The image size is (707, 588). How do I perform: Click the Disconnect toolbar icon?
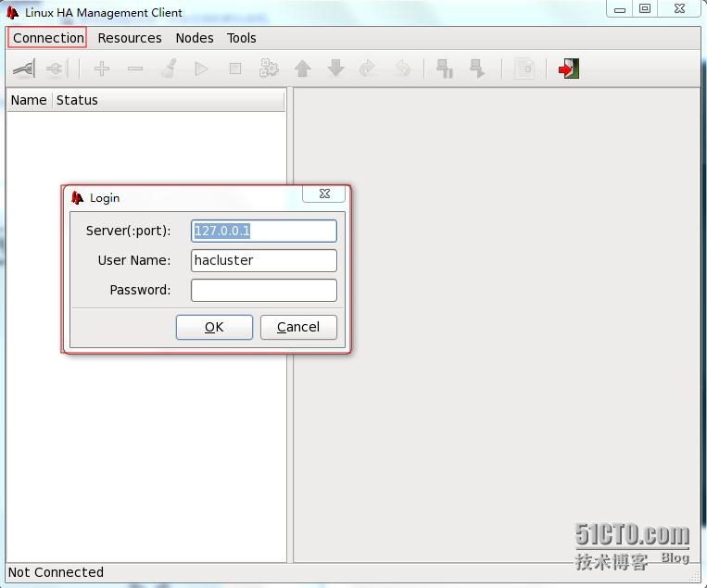pos(57,69)
